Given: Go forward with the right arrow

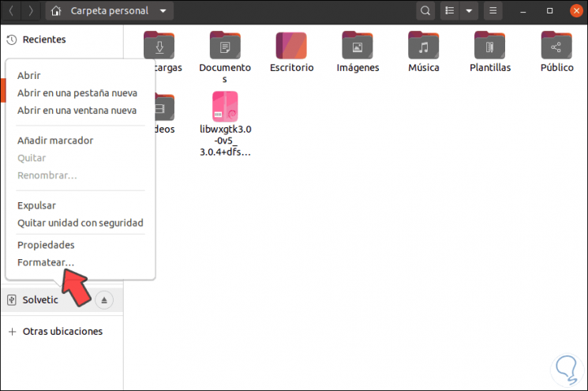Looking at the screenshot, I should [x=31, y=11].
